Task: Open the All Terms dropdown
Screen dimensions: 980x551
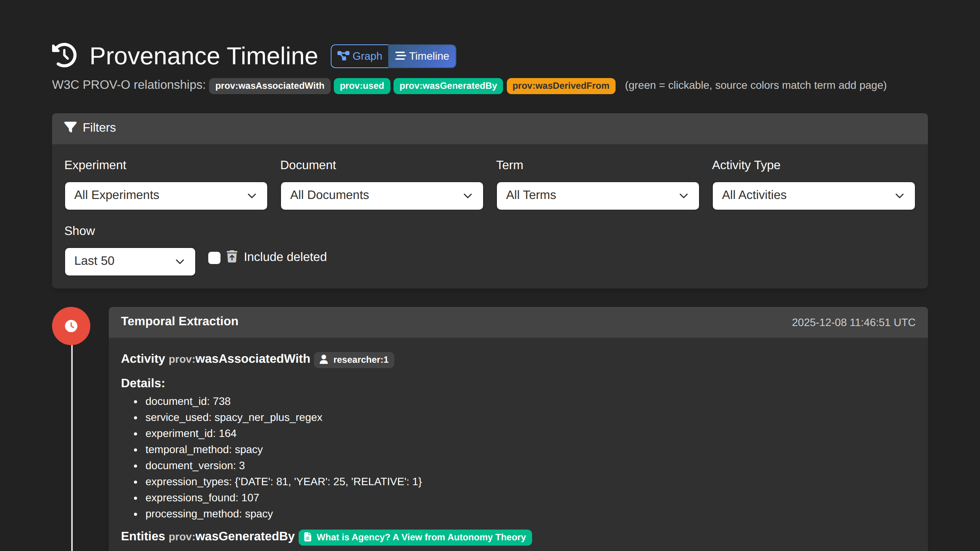Action: click(598, 196)
